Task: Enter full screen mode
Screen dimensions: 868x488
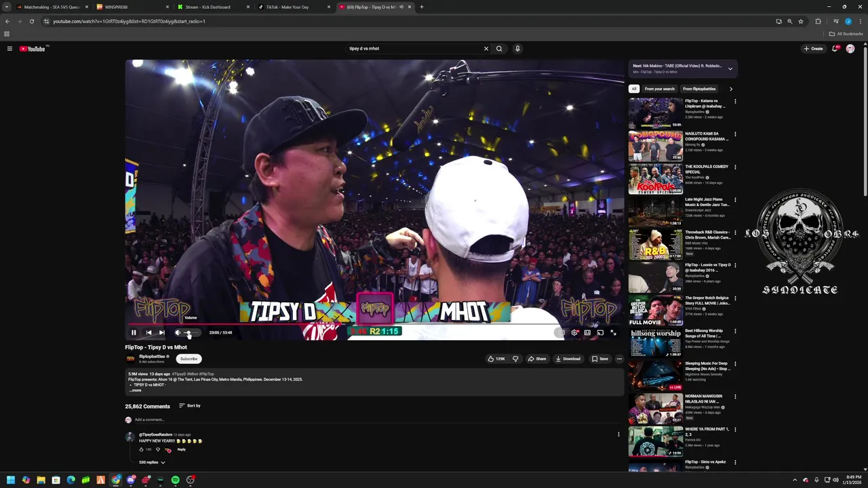Action: [614, 333]
